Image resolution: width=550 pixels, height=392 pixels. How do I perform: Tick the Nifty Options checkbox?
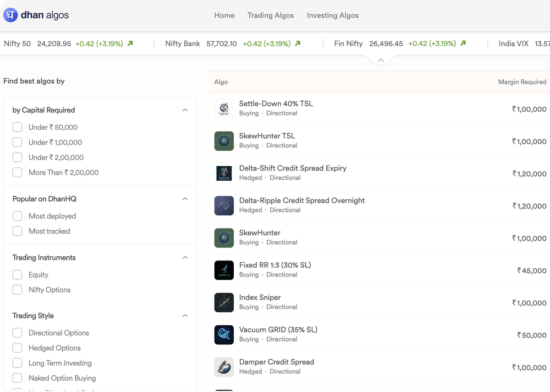pyautogui.click(x=17, y=290)
